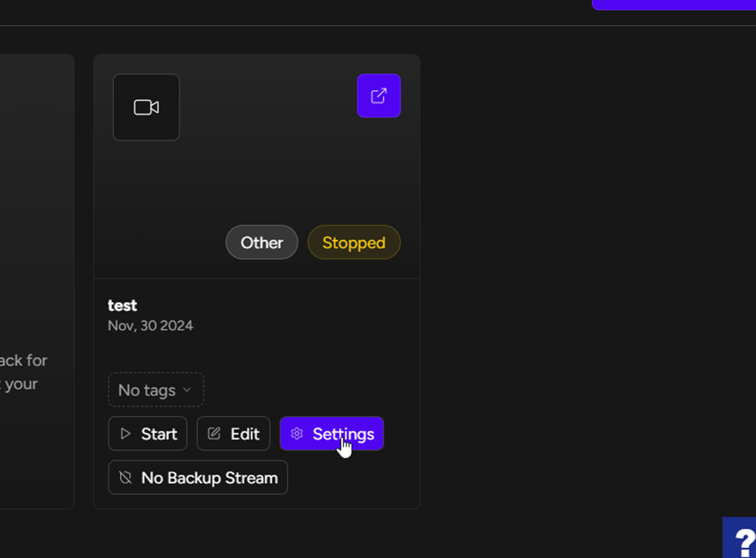The width and height of the screenshot is (756, 558).
Task: Open the test stream title
Action: click(x=122, y=305)
